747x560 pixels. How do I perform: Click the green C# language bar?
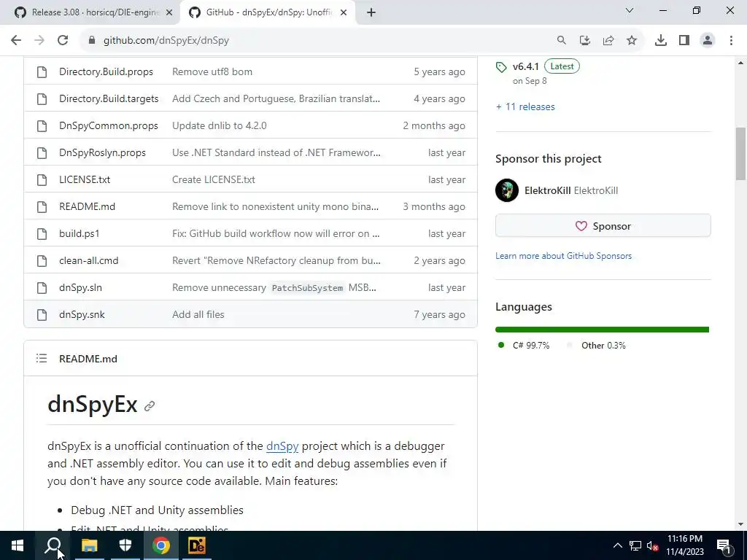click(602, 330)
